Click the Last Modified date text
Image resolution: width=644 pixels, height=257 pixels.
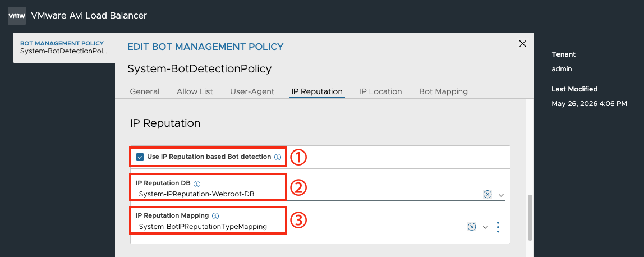coord(590,104)
